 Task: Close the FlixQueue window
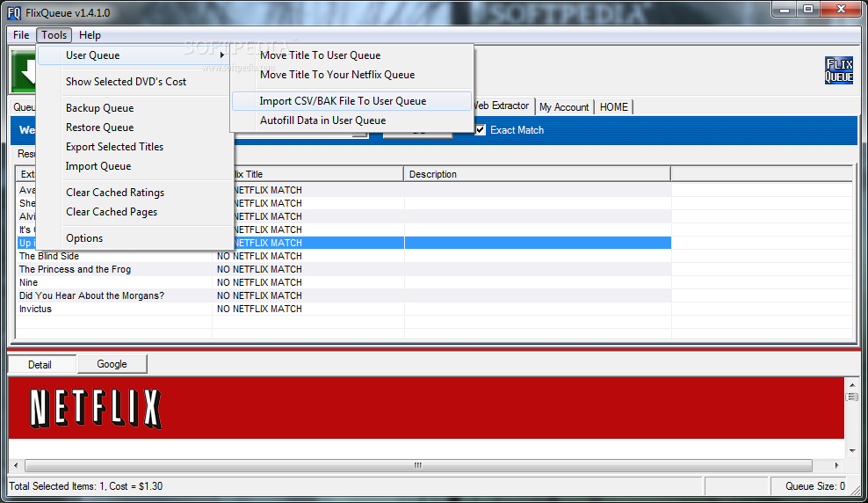click(840, 10)
